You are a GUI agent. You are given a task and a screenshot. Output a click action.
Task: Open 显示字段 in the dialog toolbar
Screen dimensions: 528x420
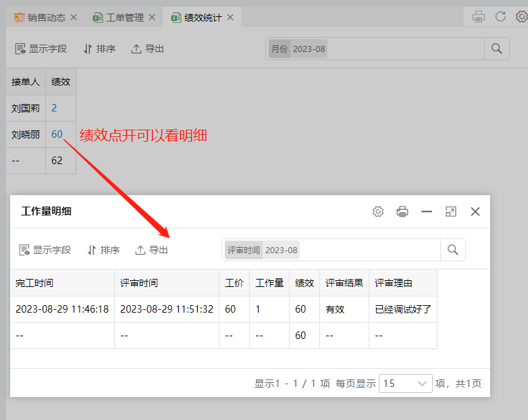coord(45,250)
